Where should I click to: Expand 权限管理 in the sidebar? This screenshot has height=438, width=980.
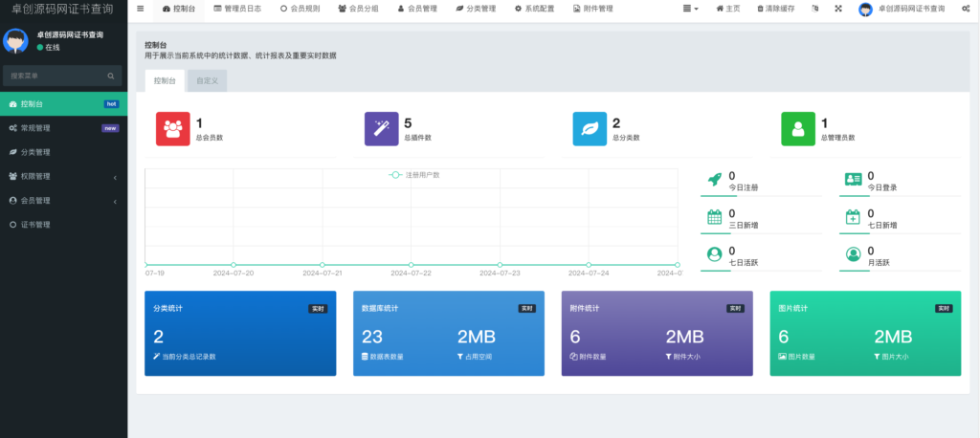pyautogui.click(x=64, y=176)
